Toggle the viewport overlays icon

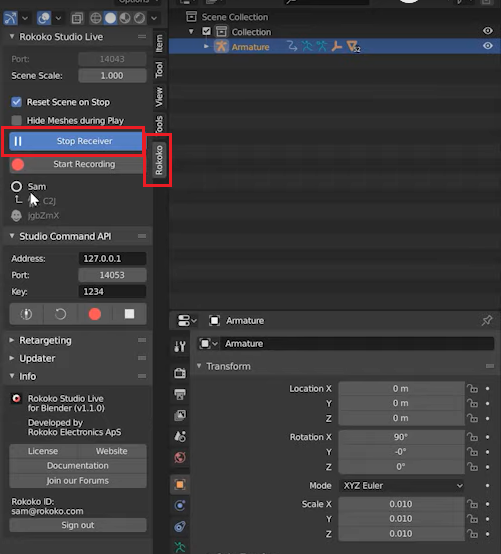tap(44, 18)
